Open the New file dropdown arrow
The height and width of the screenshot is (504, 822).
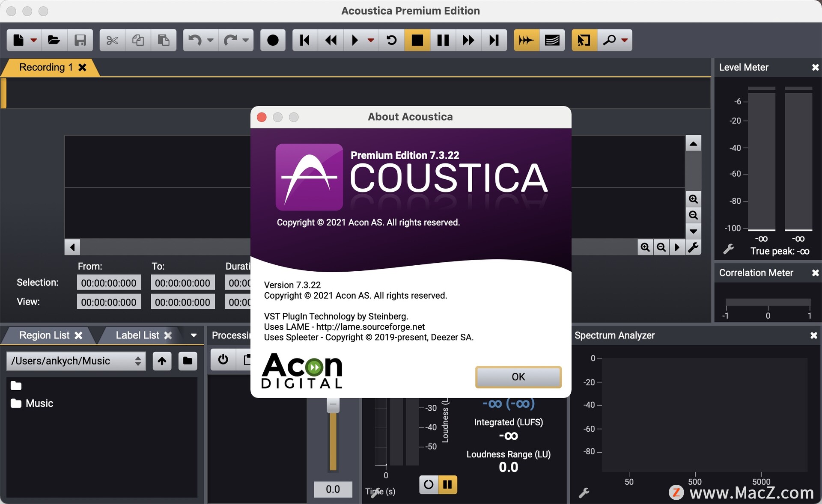coord(34,40)
